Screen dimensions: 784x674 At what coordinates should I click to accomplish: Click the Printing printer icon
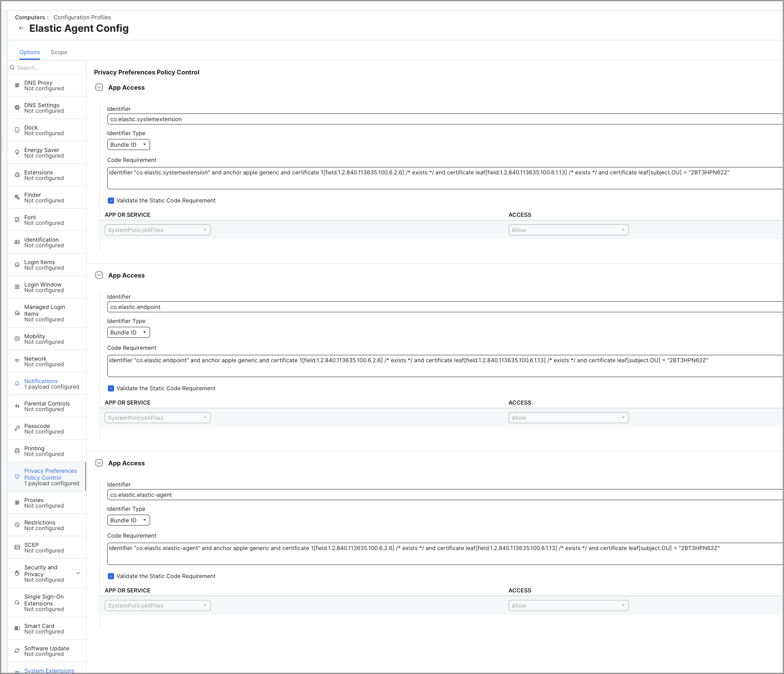click(x=17, y=451)
